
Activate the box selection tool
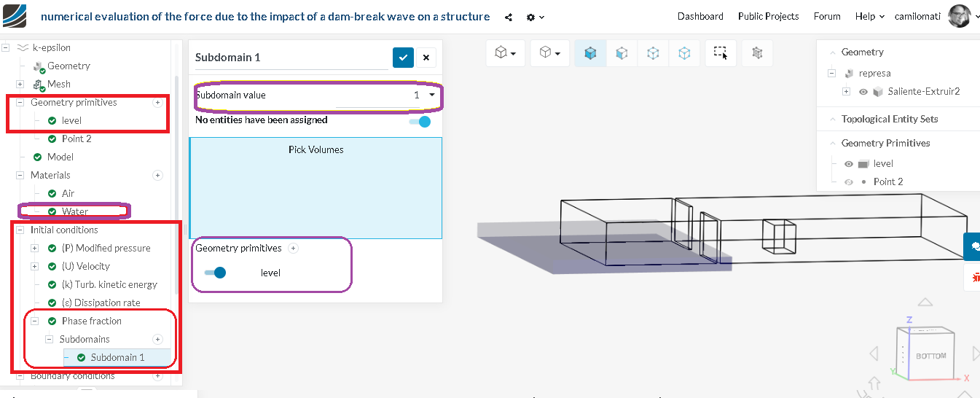click(720, 52)
